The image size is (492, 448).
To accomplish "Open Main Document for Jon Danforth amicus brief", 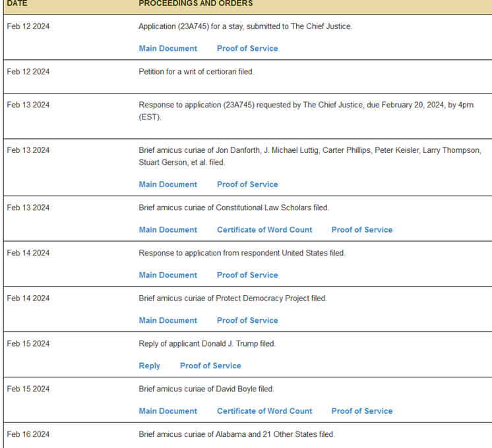I will click(168, 184).
